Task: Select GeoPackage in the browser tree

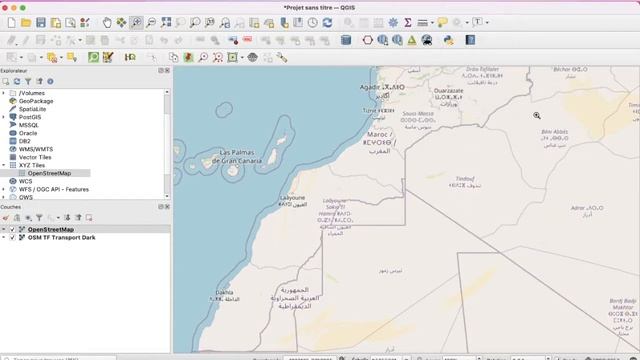Action: (36, 101)
